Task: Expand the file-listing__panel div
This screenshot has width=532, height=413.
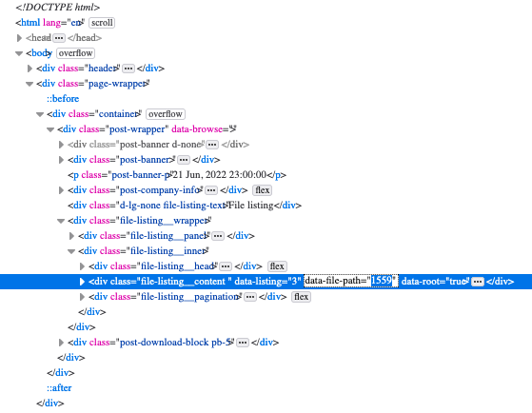Action: 72,236
